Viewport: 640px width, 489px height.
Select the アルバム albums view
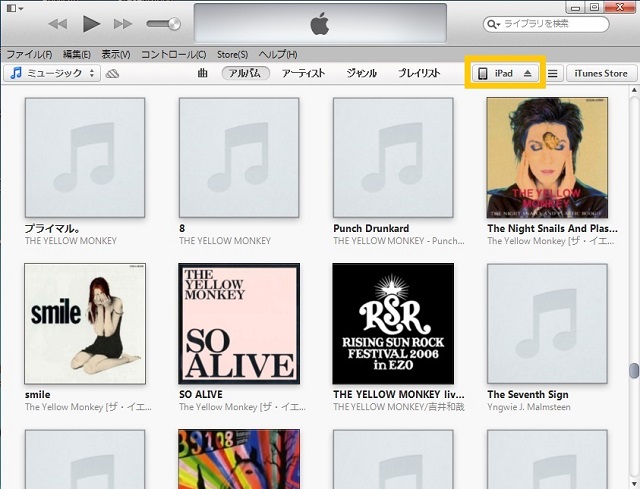click(245, 73)
